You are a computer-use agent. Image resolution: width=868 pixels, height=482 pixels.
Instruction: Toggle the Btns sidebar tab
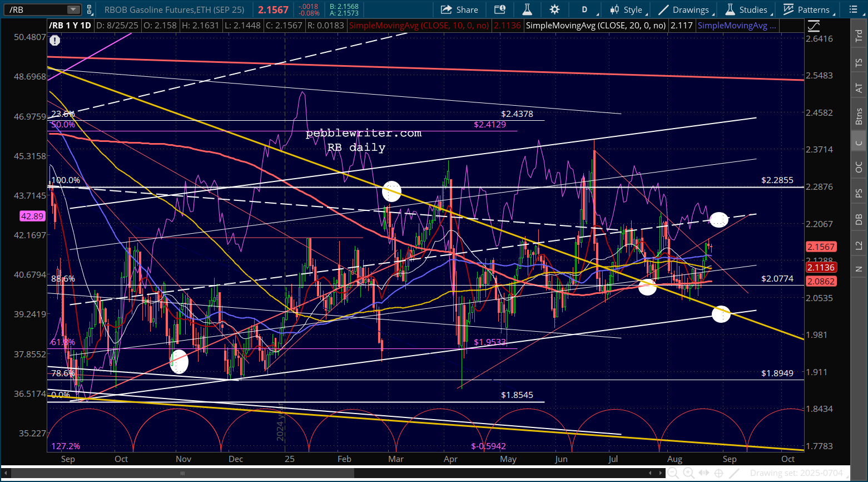(x=859, y=116)
